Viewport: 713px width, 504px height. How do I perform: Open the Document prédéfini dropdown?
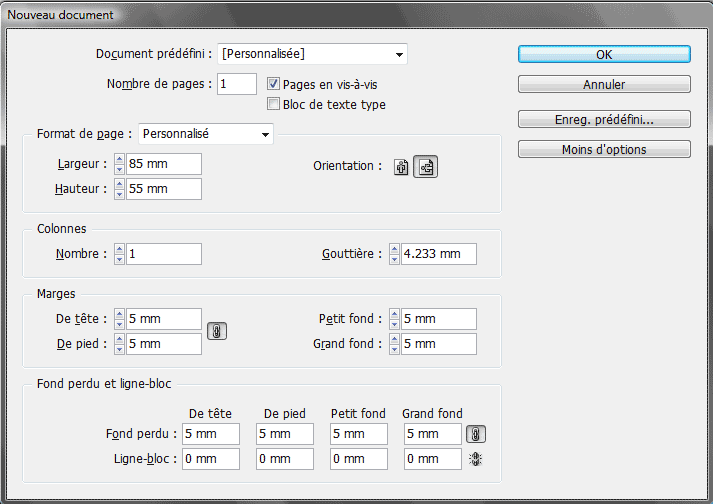click(312, 54)
